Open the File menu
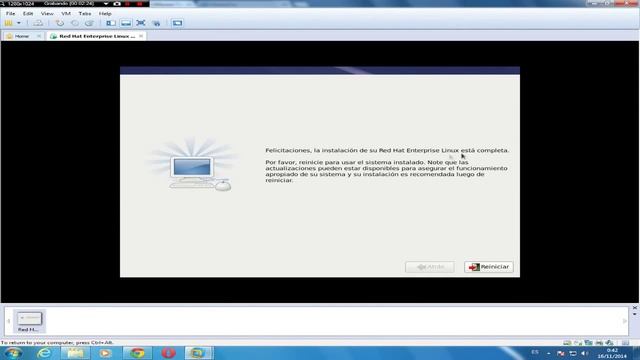 pos(10,13)
